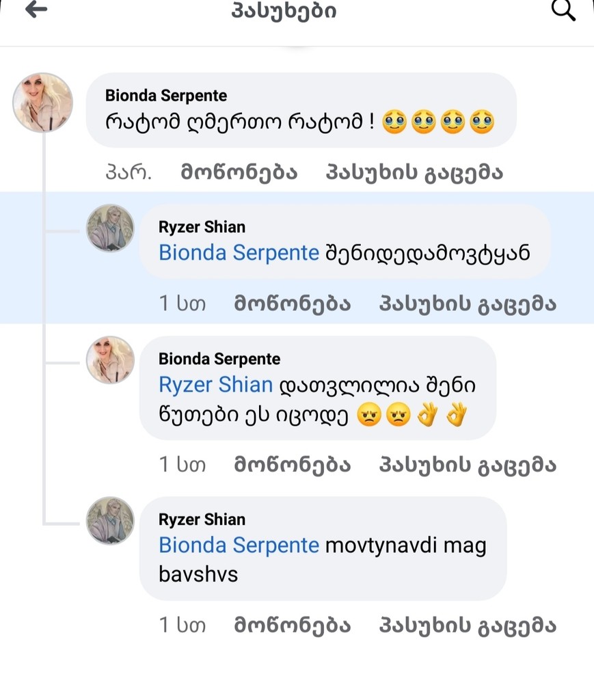Open Ryzer Shian author name on the highlighted reply
The width and height of the screenshot is (594, 700).
tap(202, 227)
